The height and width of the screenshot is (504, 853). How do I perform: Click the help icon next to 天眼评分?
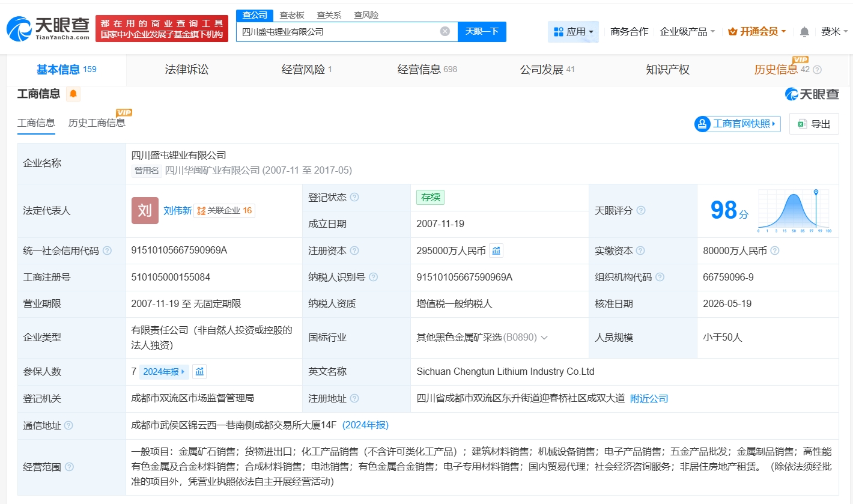641,210
